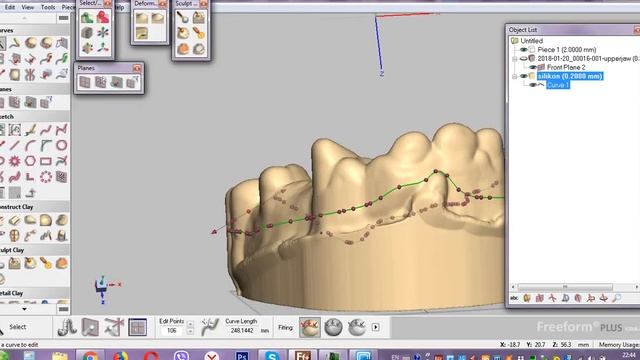
Task: Select the ball carve tool in Sculpt palette
Action: pyautogui.click(x=182, y=17)
